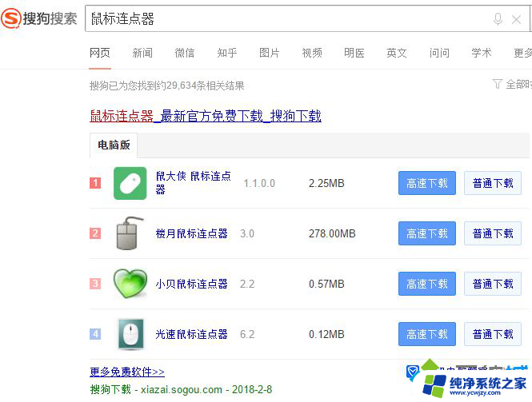Switch to the 英文 tab
The width and height of the screenshot is (532, 402).
(397, 53)
